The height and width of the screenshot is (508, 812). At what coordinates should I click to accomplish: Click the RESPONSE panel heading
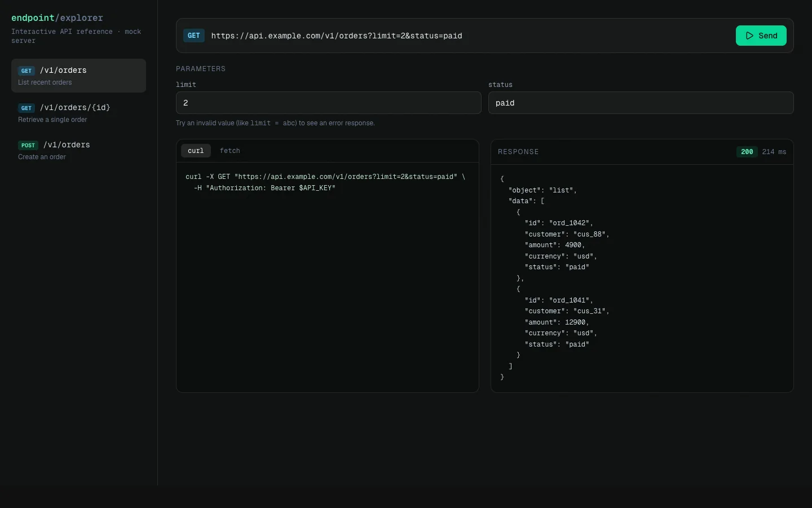(x=518, y=152)
